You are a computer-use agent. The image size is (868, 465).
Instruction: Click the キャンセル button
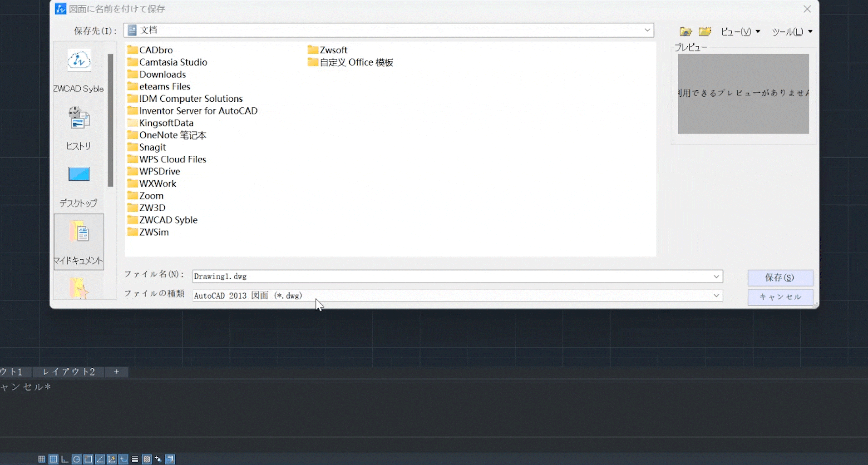click(780, 297)
